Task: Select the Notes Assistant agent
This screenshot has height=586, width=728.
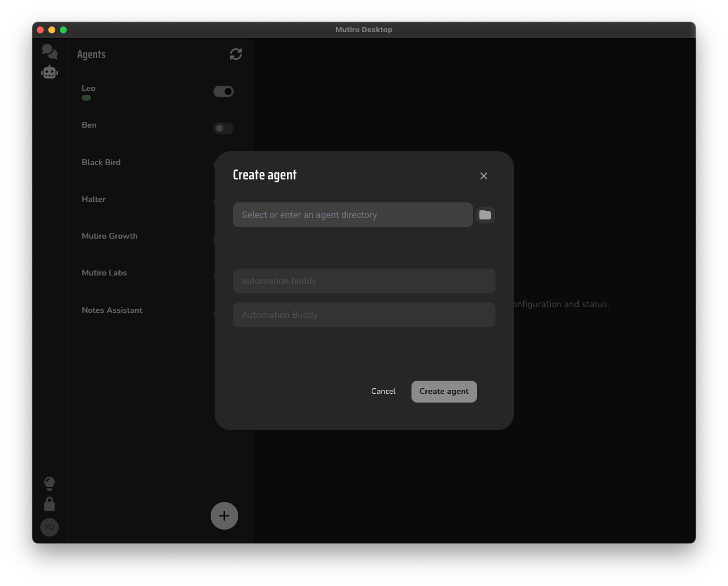Action: (x=112, y=310)
